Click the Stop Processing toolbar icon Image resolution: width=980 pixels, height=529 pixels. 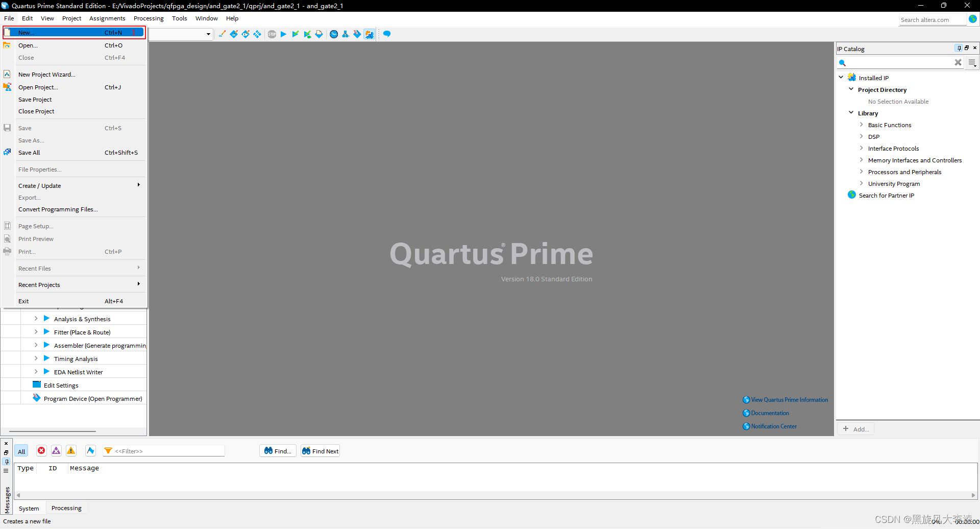point(272,34)
